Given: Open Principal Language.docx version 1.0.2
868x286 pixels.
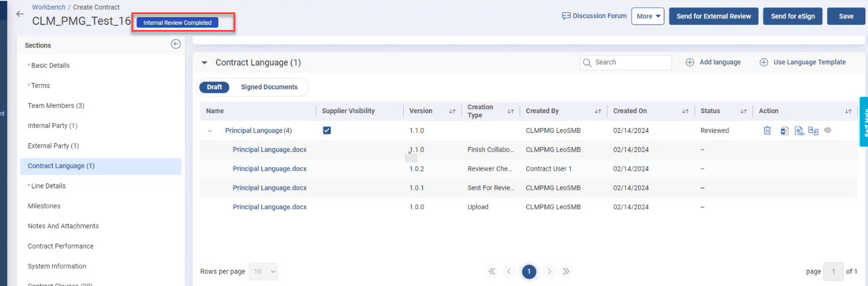Looking at the screenshot, I should 269,169.
